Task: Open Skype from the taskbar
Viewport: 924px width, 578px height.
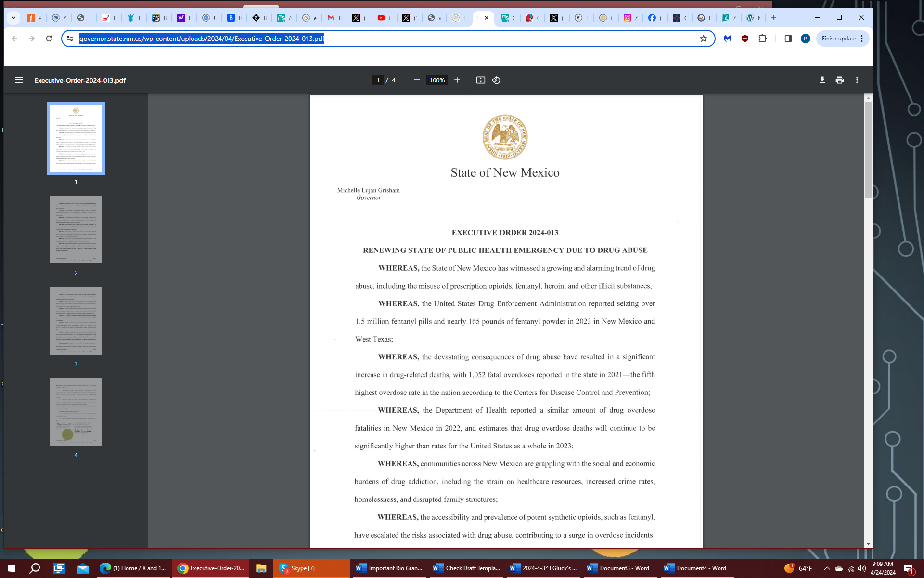Action: coord(298,568)
